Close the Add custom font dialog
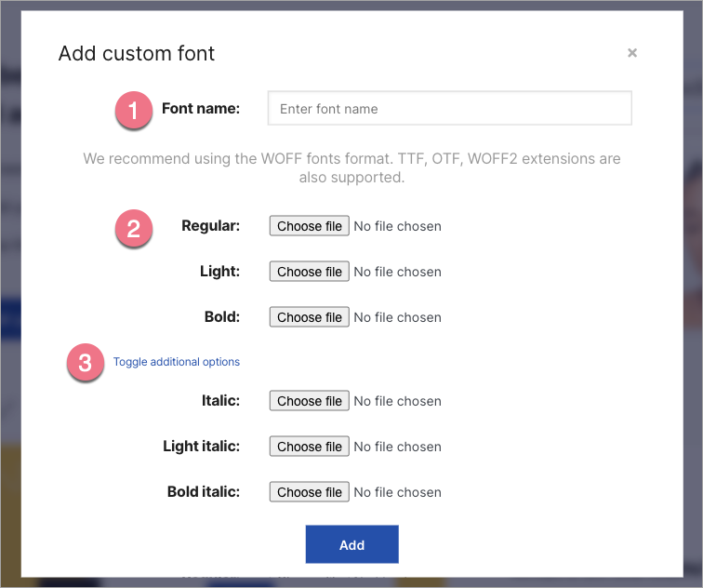The image size is (703, 588). coord(632,53)
